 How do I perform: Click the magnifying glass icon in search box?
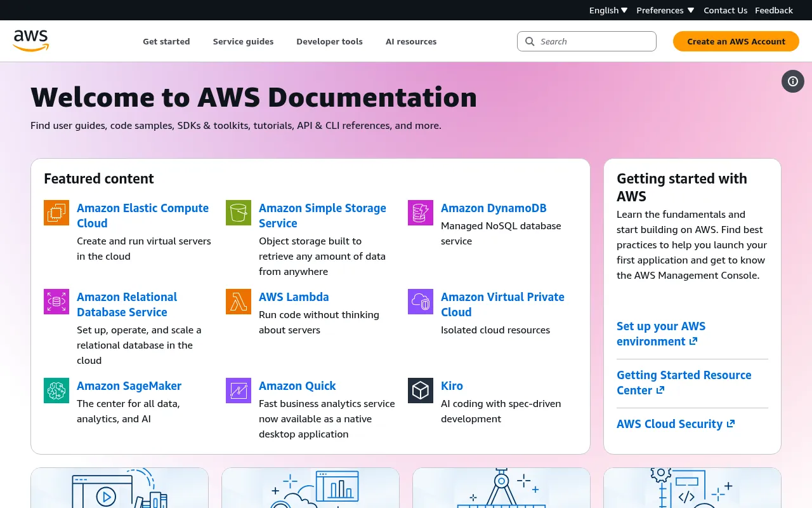530,41
